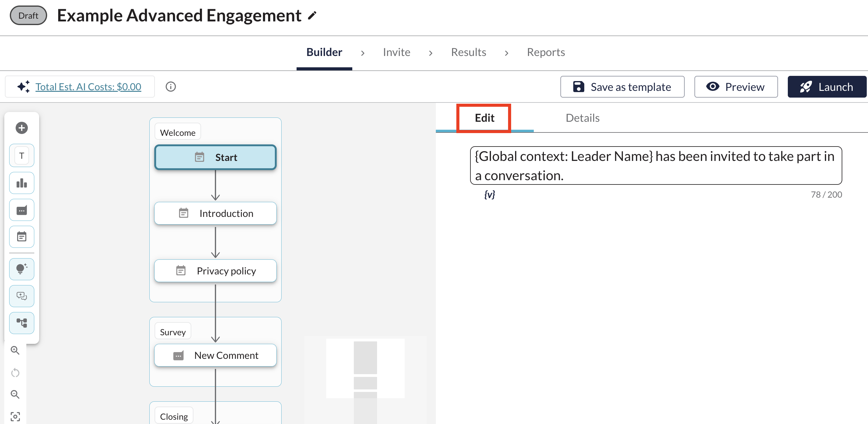
Task: Open the AI costs info icon
Action: click(x=171, y=87)
